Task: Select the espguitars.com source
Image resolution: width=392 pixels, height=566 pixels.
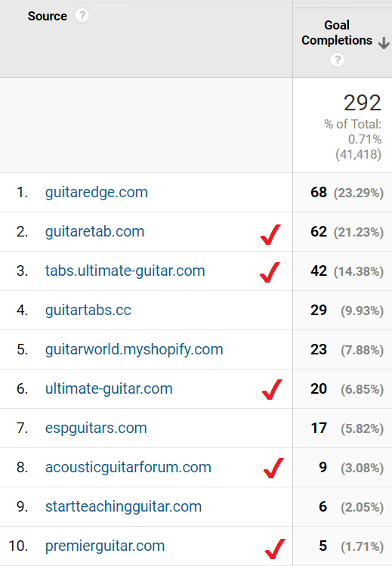Action: coord(96,428)
